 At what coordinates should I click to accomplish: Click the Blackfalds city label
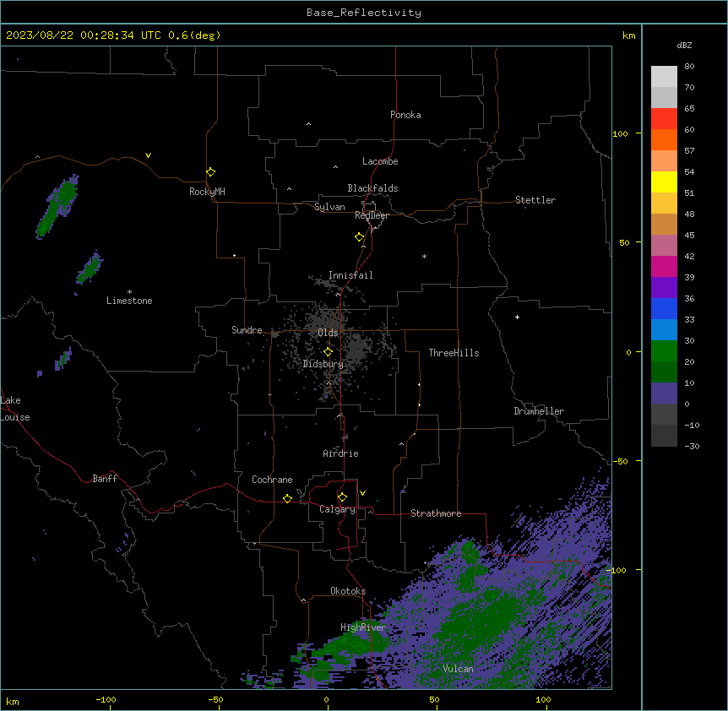pyautogui.click(x=372, y=188)
